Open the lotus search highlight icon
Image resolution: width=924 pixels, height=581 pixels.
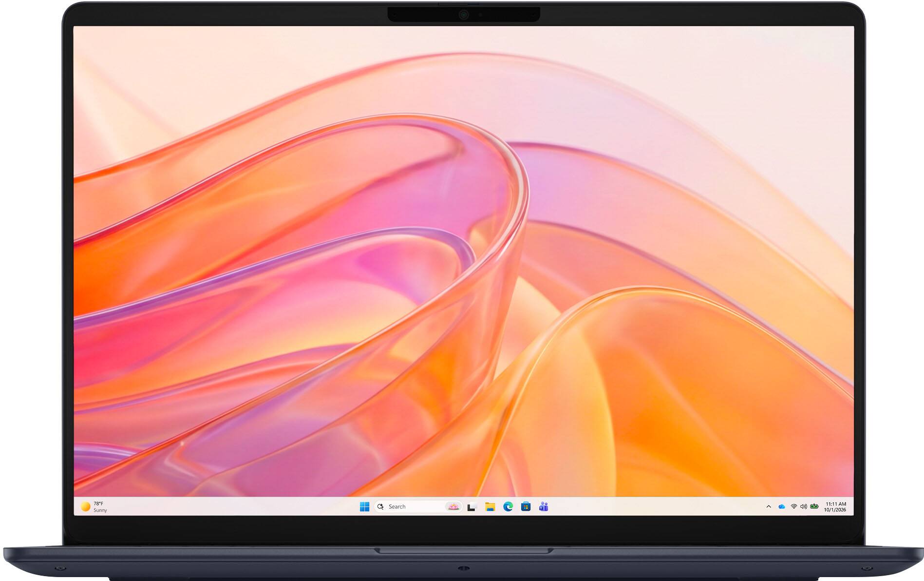[453, 507]
